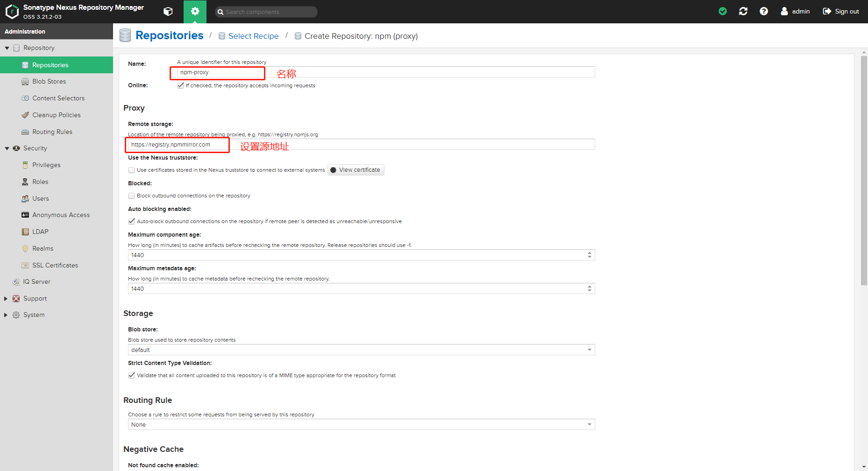Open Cleanup Policies menu item

(57, 115)
